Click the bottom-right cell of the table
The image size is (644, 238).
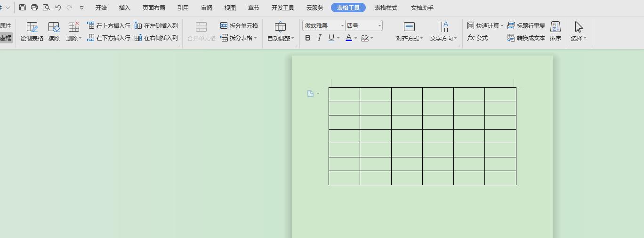pyautogui.click(x=500, y=178)
